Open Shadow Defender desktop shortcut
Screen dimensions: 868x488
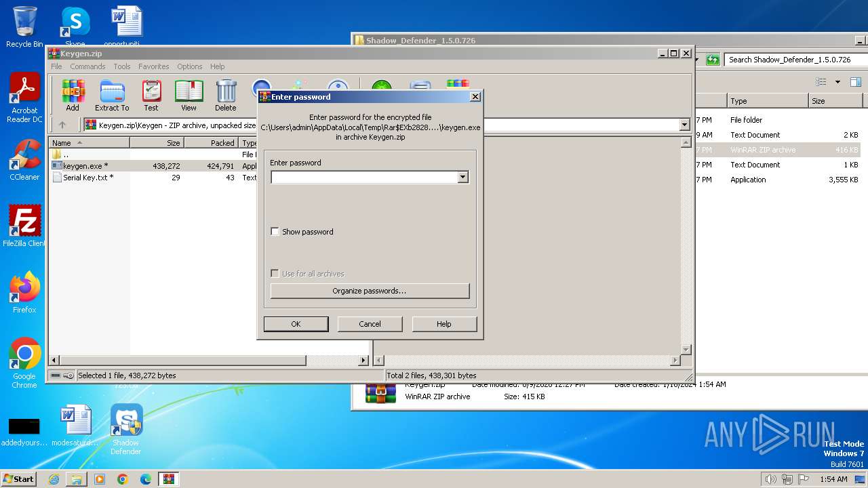point(126,430)
